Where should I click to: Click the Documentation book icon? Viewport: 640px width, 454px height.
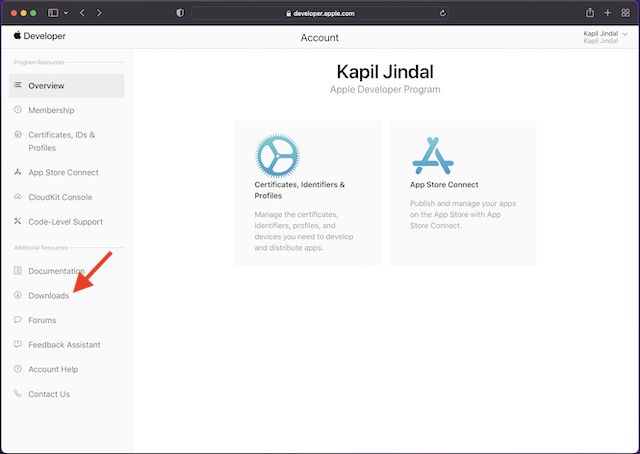pos(18,270)
